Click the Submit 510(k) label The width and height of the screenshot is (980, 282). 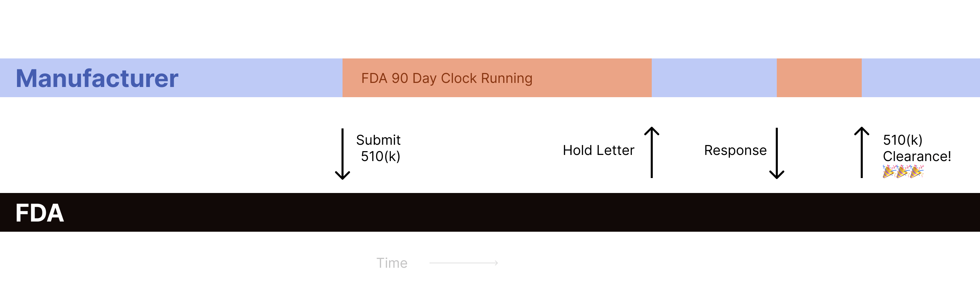[x=379, y=148]
